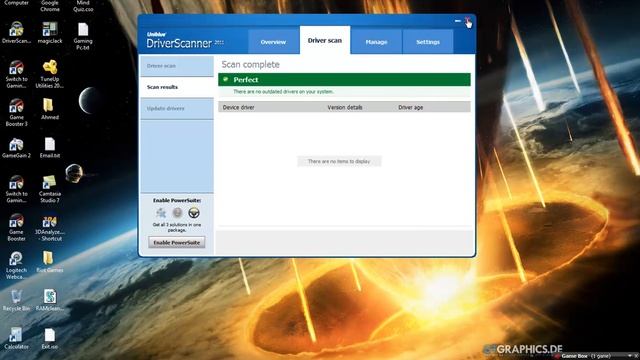Open the Settings tab

(x=428, y=42)
